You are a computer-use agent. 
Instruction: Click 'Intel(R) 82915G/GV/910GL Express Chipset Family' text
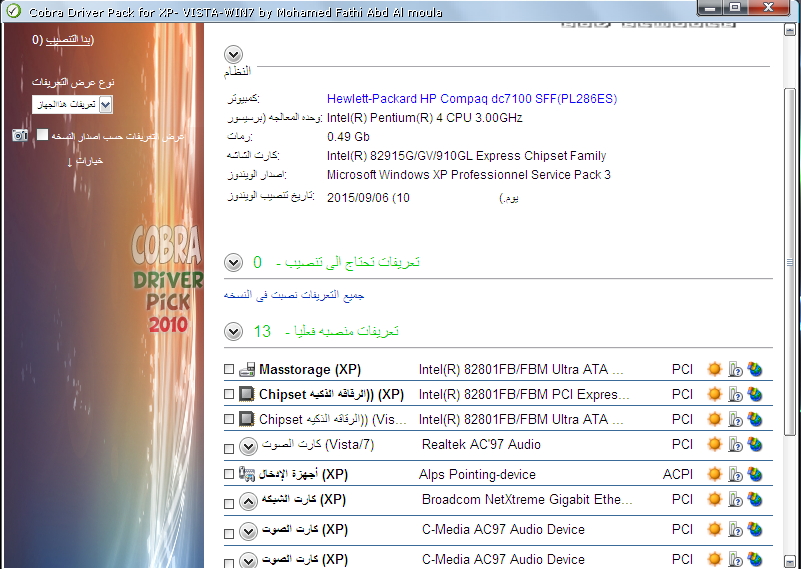466,156
